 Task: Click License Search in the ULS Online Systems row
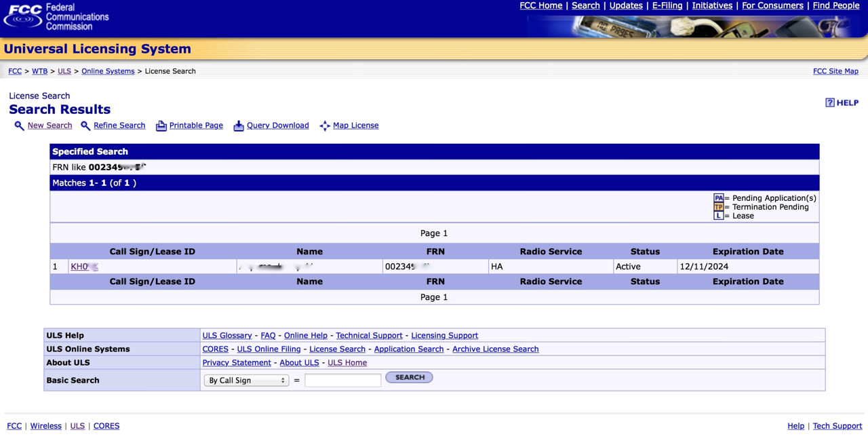(337, 349)
